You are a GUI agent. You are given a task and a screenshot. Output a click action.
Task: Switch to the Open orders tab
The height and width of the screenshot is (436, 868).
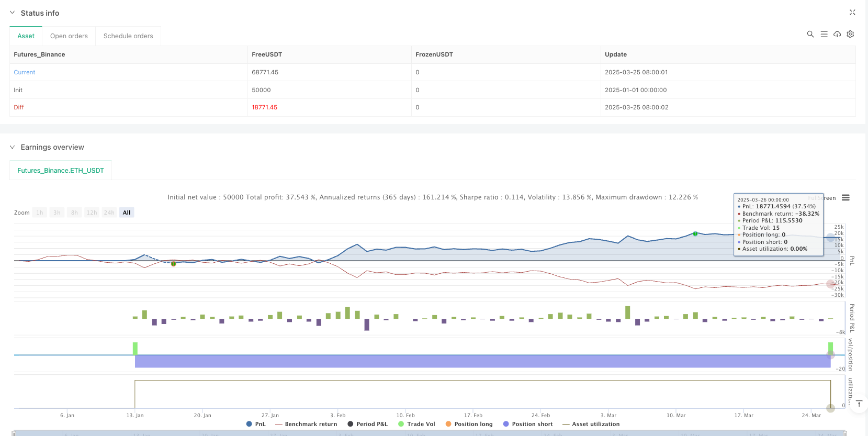(x=69, y=36)
